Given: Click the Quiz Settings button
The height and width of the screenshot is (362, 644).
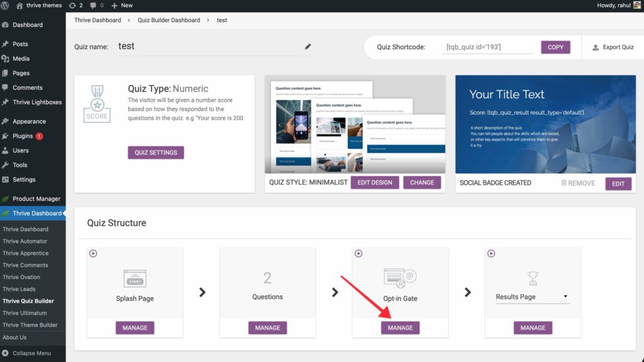Looking at the screenshot, I should (155, 153).
